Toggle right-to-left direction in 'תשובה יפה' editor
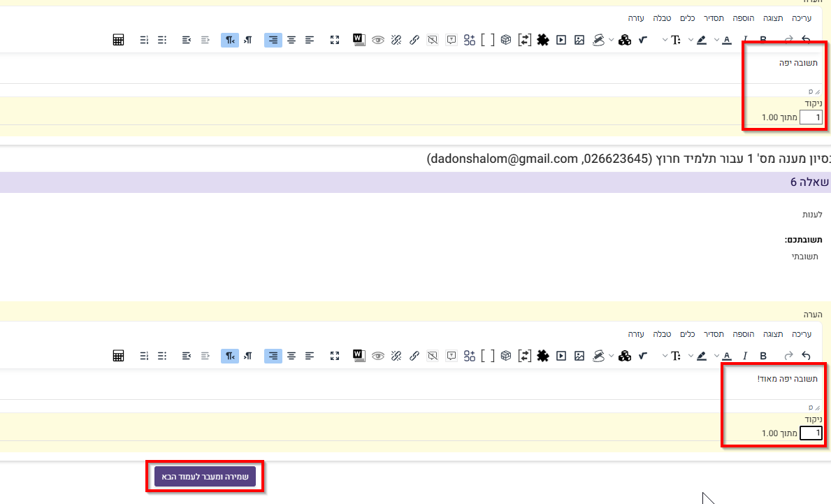 click(x=229, y=40)
